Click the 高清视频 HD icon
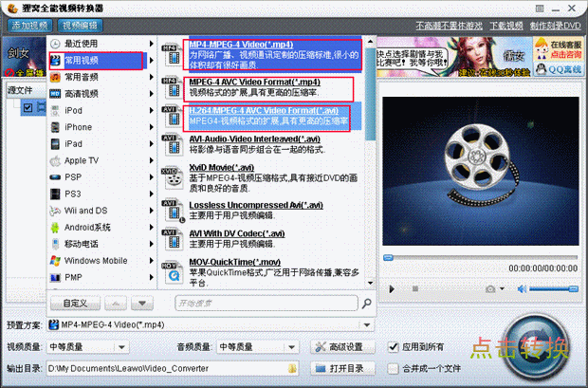Viewport: 588px width, 388px height. coord(55,93)
